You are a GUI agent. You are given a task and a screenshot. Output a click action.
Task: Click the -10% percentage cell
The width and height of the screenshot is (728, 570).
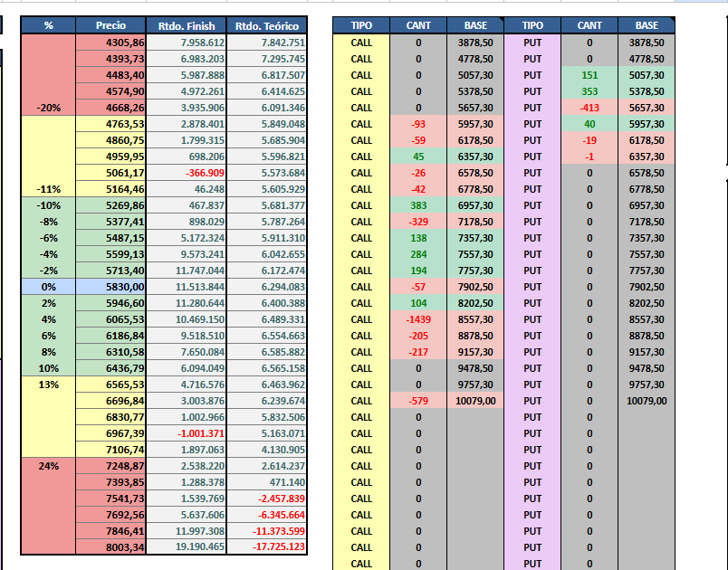(48, 205)
